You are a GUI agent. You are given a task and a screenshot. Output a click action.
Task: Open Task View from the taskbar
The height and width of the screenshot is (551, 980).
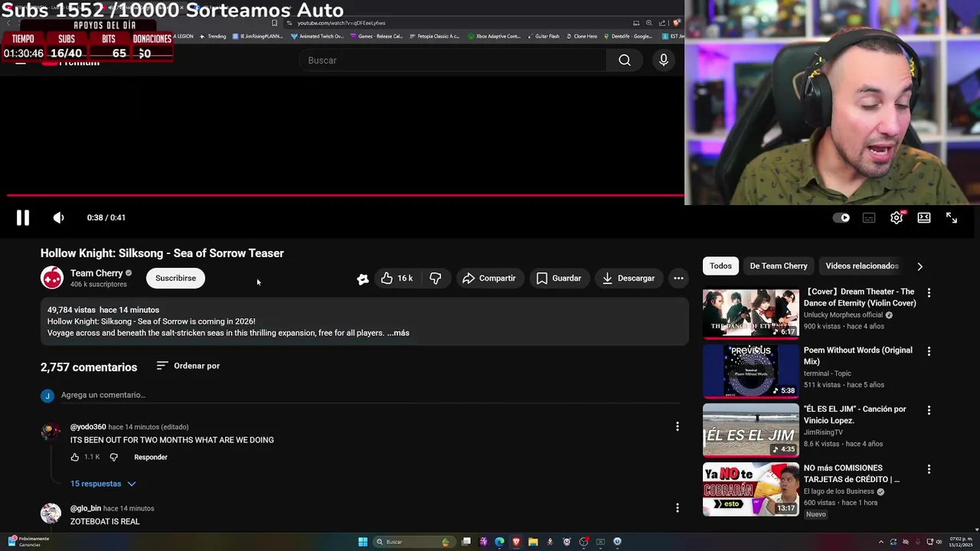click(466, 542)
